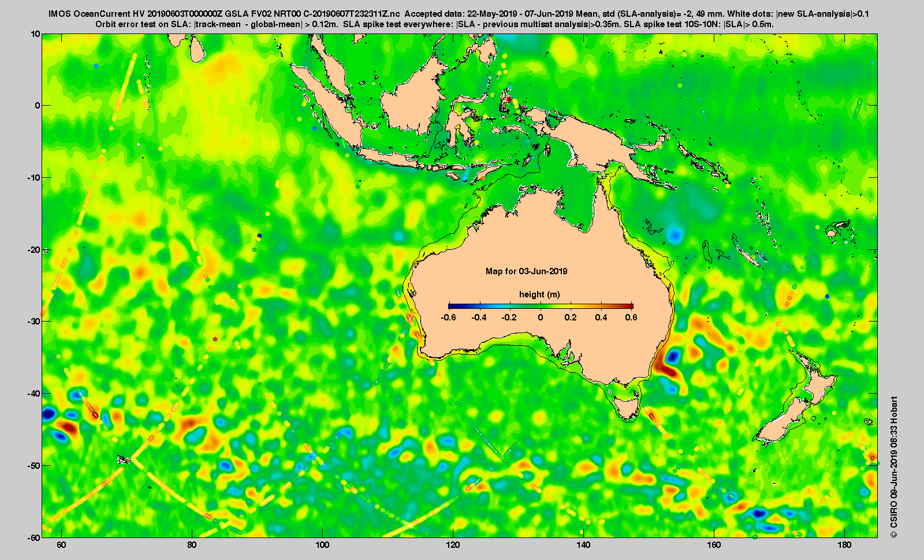
Task: Click the '10' latitude axis label
Action: 36,34
